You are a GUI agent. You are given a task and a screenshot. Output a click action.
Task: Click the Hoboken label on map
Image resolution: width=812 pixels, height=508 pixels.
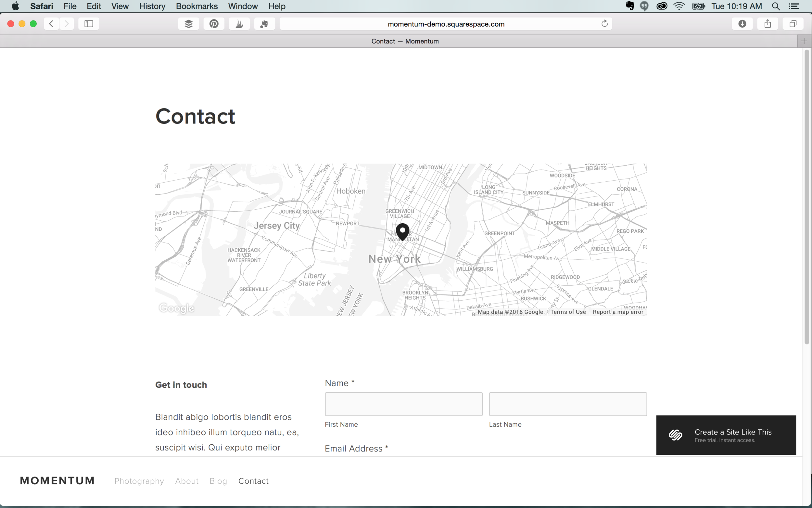(x=351, y=191)
